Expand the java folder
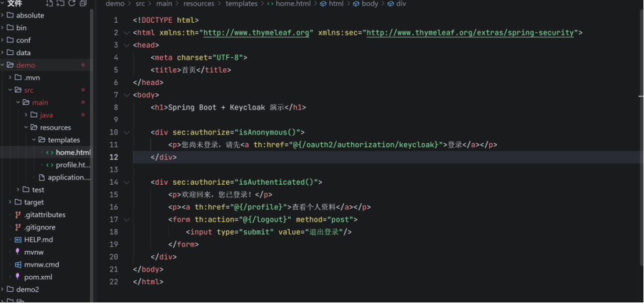 point(26,115)
